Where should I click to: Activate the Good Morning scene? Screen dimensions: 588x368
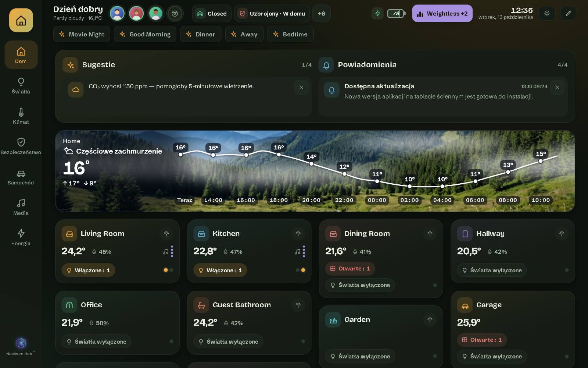click(145, 34)
